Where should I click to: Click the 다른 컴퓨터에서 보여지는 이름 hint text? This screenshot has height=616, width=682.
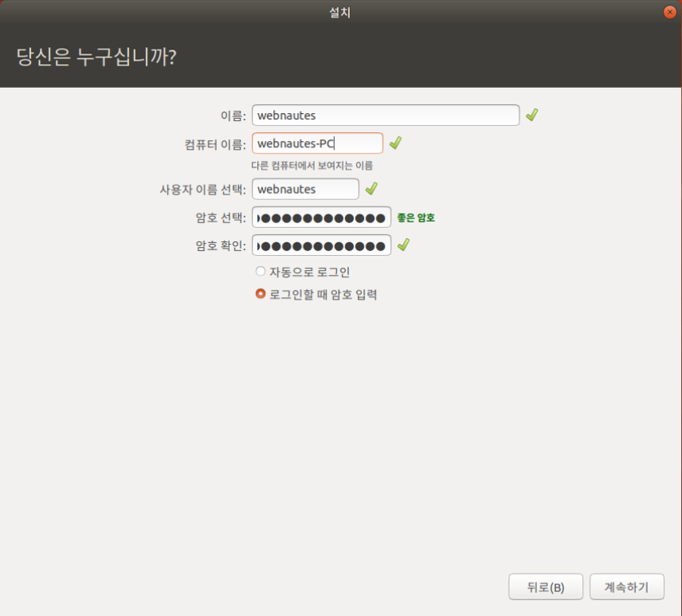click(312, 166)
